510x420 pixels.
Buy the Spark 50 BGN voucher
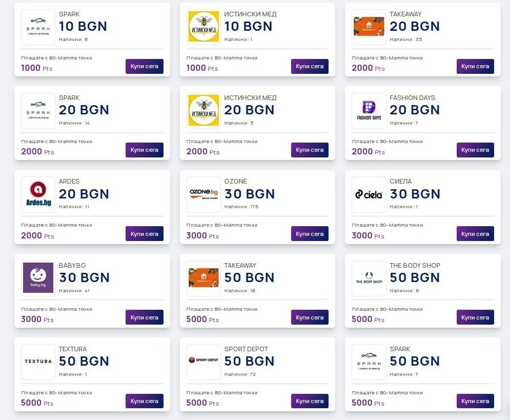coord(475,401)
